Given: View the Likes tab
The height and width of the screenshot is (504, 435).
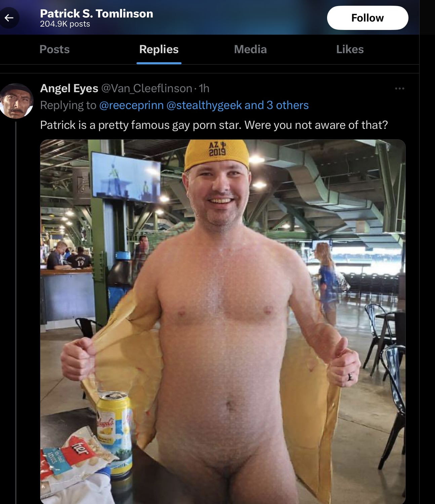Looking at the screenshot, I should coord(350,49).
